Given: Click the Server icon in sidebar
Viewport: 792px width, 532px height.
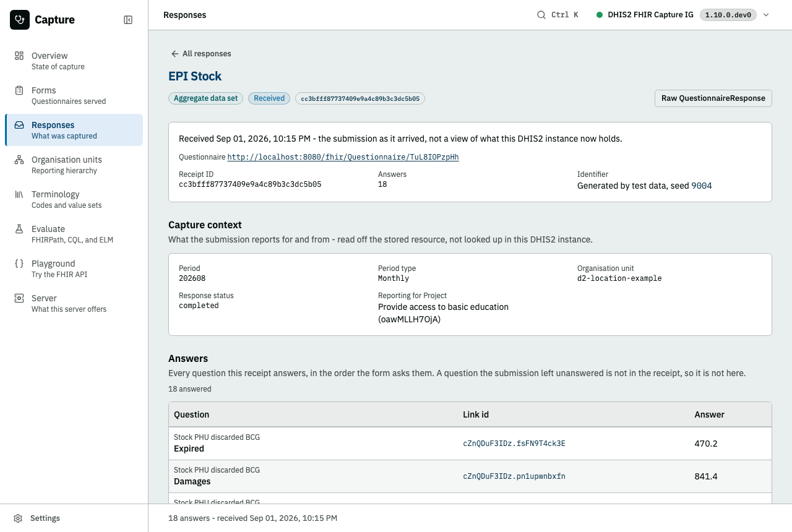Looking at the screenshot, I should (x=19, y=298).
